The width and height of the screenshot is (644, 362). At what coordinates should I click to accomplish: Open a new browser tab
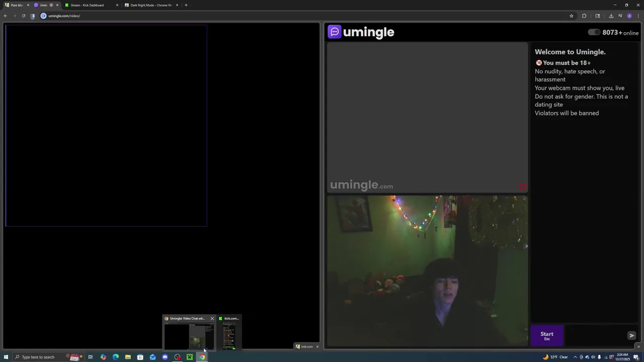186,5
